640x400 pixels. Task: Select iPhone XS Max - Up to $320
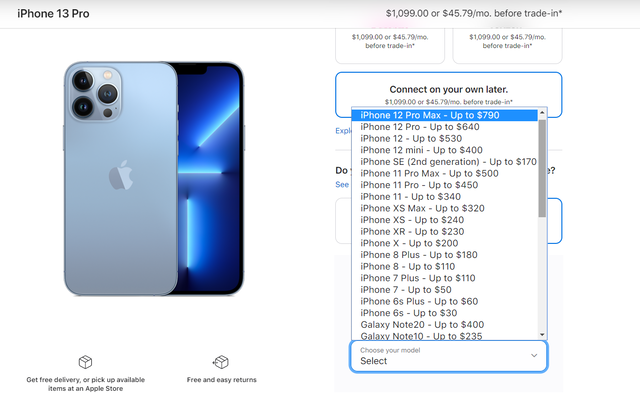pos(444,208)
